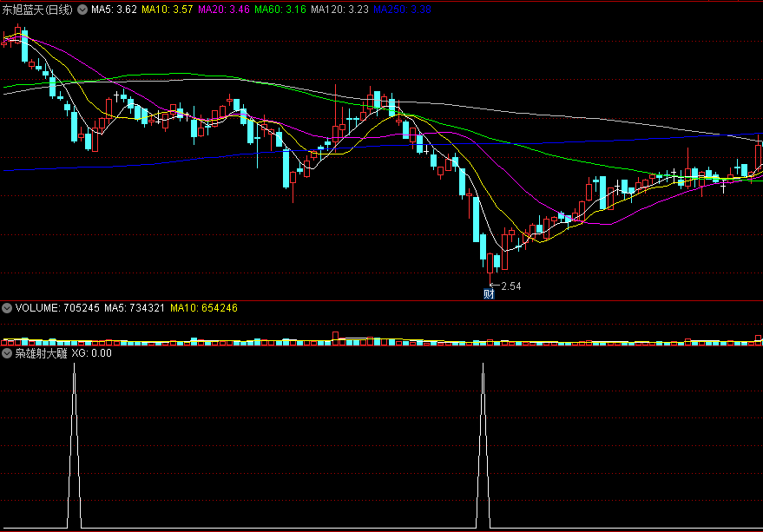Click the 2.54 lowest price annotation
The height and width of the screenshot is (532, 763).
pos(511,286)
